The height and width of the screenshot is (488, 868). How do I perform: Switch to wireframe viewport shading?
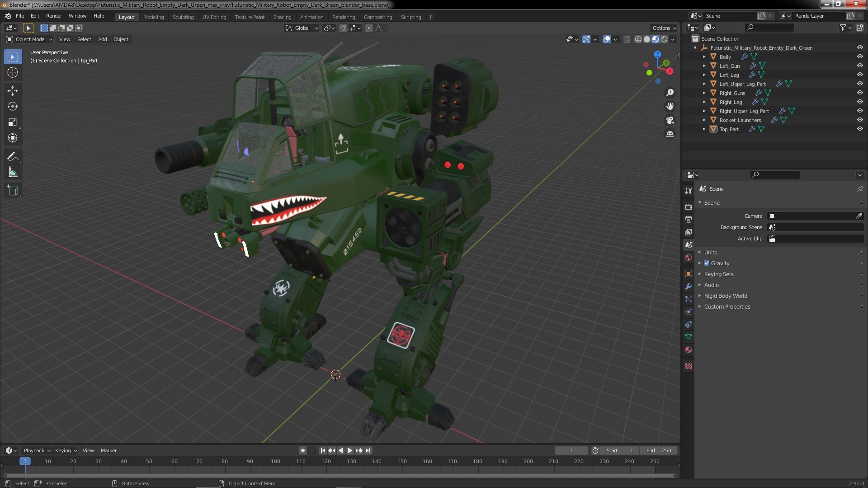(638, 39)
